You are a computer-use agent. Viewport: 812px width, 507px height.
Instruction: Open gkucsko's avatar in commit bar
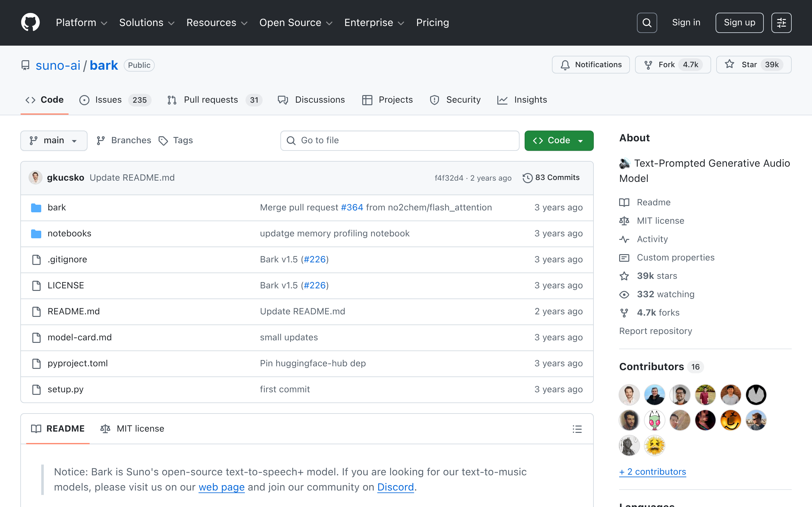click(x=36, y=178)
